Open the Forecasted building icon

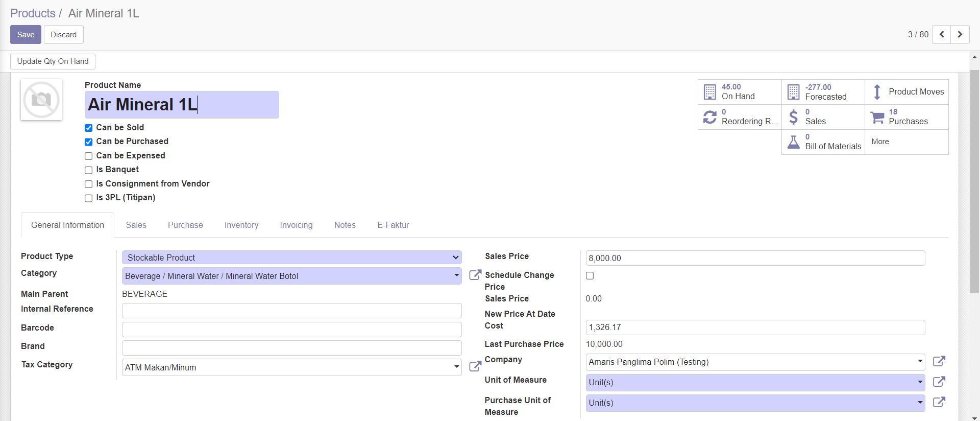(793, 92)
